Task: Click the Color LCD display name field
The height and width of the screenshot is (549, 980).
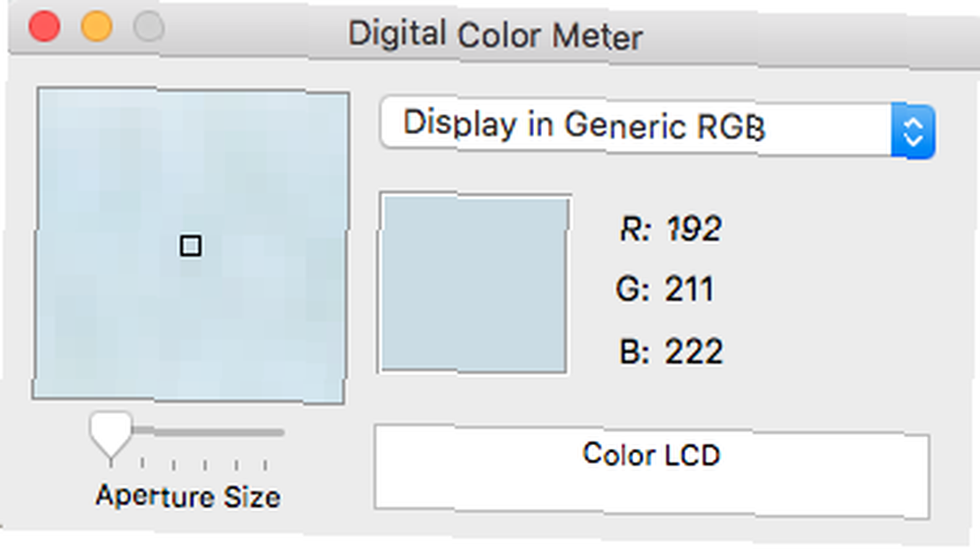Action: [x=652, y=472]
